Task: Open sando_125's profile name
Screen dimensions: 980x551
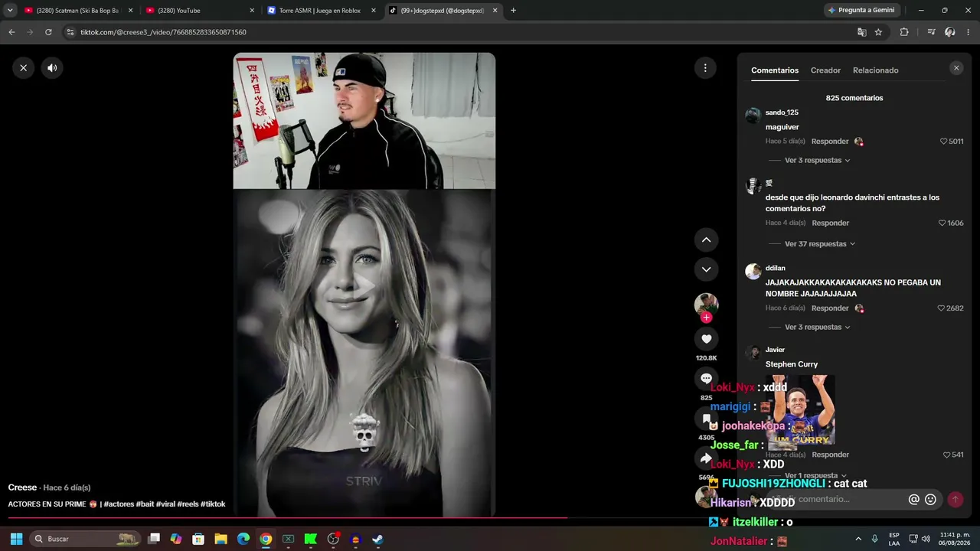Action: pos(782,112)
